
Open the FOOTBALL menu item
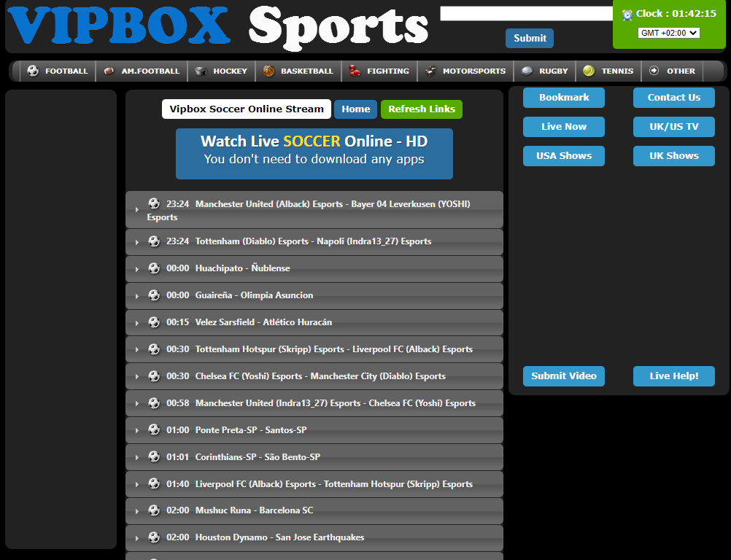58,71
